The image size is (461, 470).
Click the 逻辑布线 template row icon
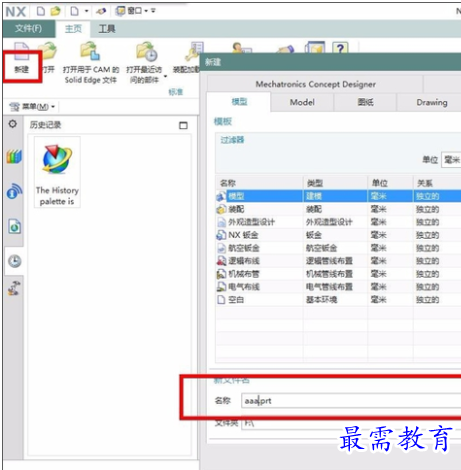(221, 261)
